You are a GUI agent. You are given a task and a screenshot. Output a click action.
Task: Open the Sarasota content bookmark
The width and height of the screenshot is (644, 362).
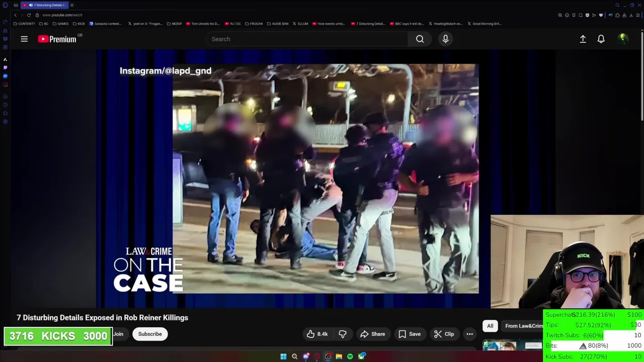pyautogui.click(x=106, y=24)
